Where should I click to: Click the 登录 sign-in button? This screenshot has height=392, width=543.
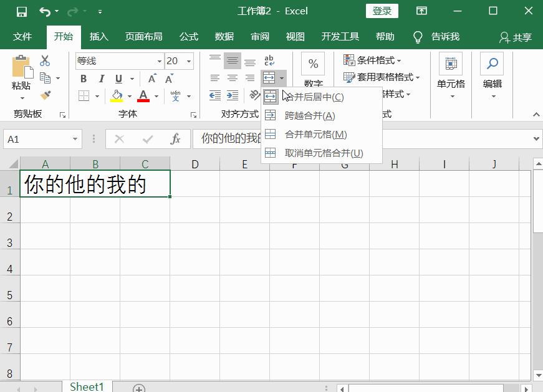click(382, 11)
